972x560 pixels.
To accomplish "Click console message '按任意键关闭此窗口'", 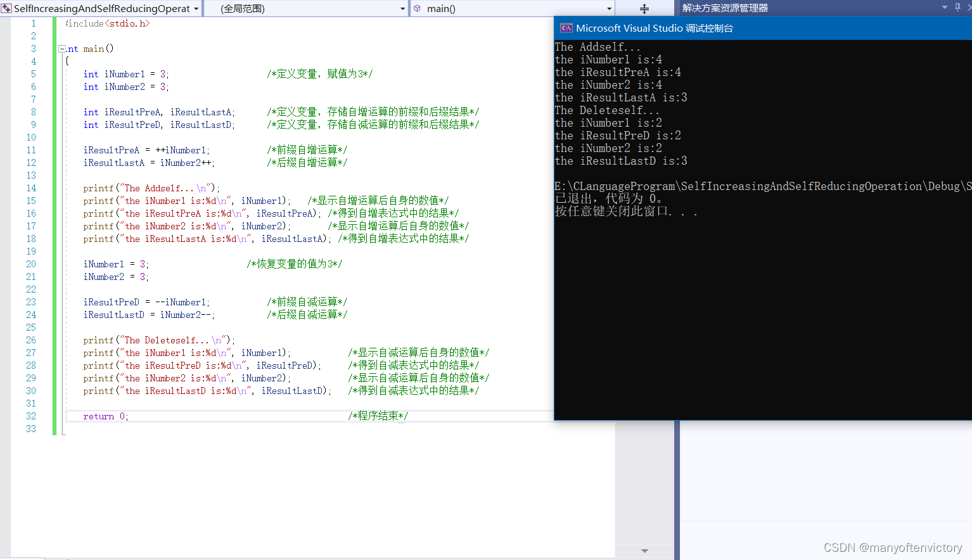I will point(626,212).
